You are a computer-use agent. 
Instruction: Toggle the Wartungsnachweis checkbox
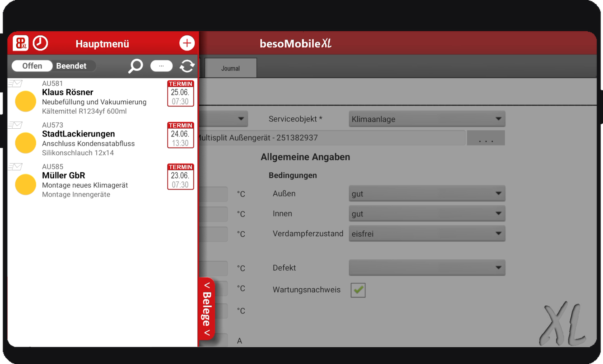[358, 290]
